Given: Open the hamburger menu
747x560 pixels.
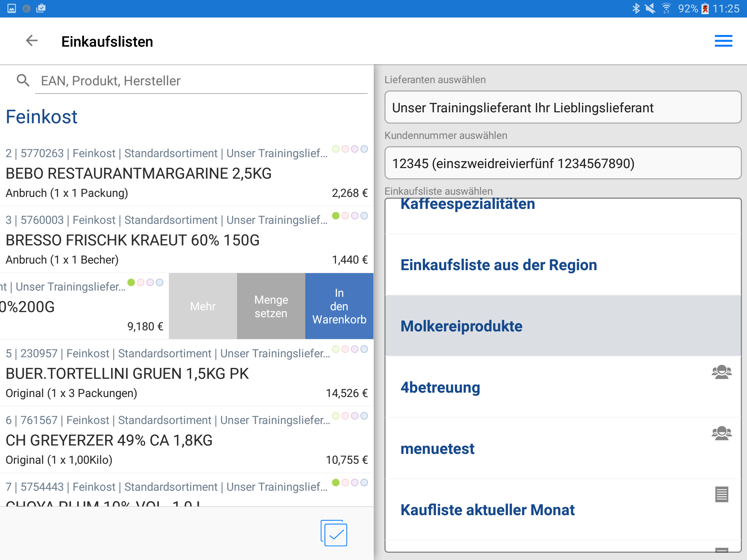Looking at the screenshot, I should coord(723,41).
